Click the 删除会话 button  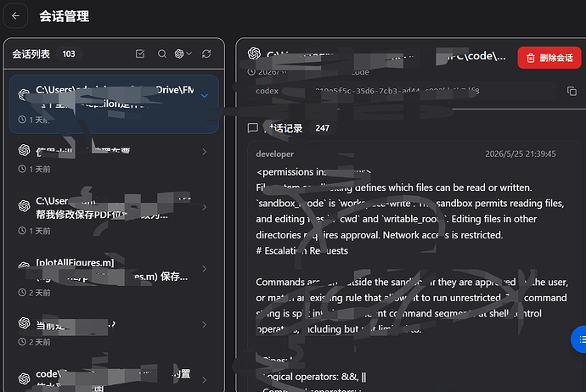[x=549, y=58]
